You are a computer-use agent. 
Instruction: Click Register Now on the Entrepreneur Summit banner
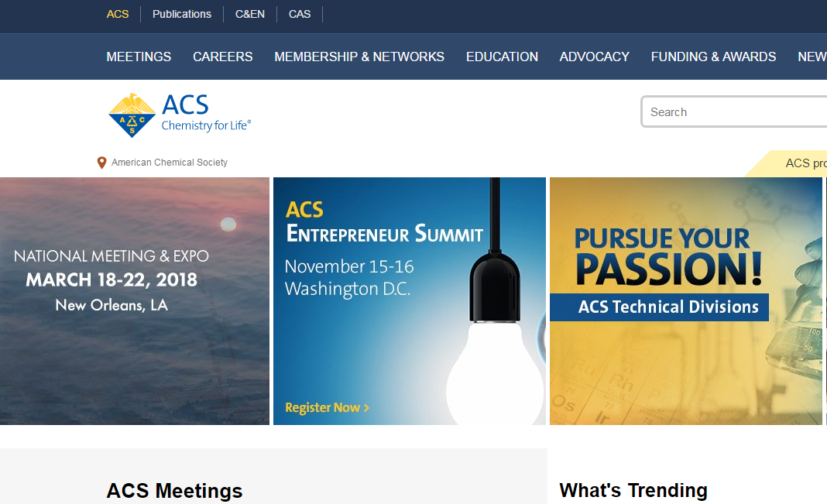tap(327, 407)
